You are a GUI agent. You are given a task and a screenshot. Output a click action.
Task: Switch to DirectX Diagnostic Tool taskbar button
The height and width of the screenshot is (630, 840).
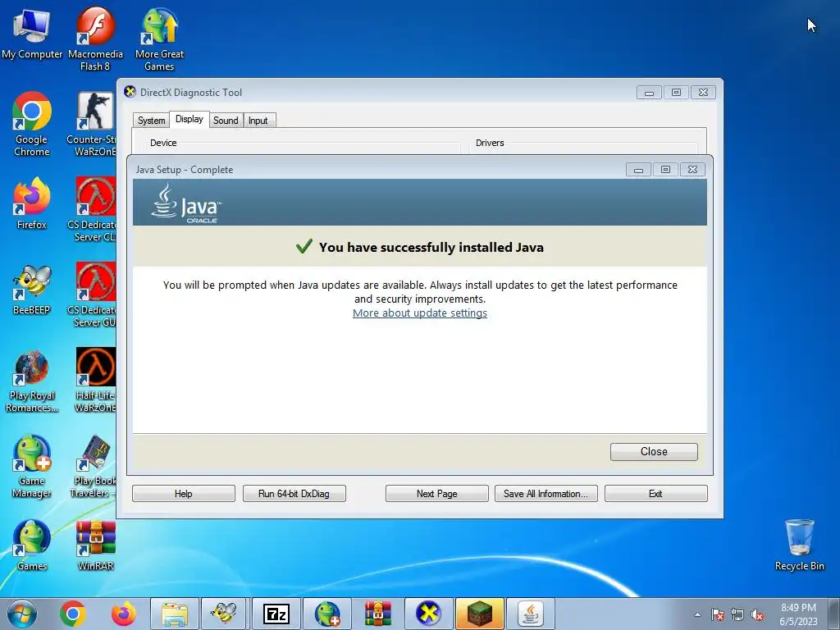pyautogui.click(x=428, y=614)
